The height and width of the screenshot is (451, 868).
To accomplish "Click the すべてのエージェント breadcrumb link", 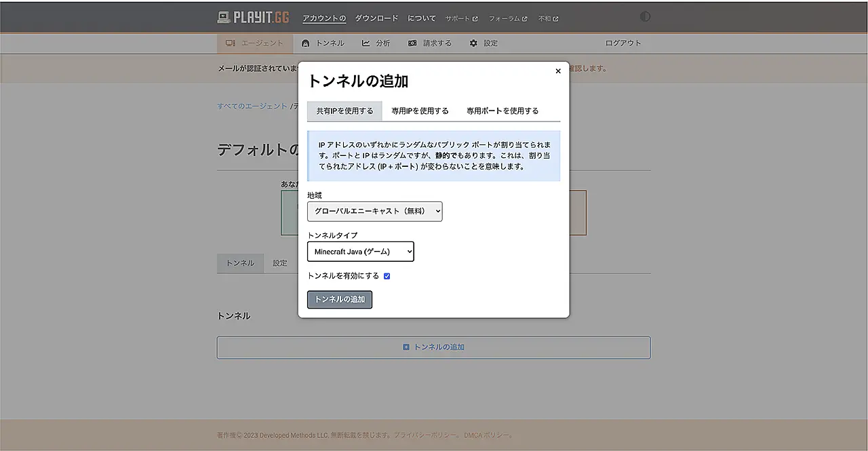I will click(252, 106).
